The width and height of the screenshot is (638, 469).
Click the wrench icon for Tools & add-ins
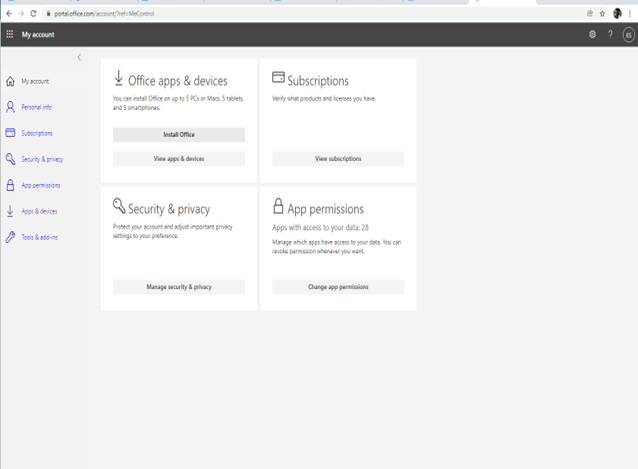pyautogui.click(x=10, y=237)
